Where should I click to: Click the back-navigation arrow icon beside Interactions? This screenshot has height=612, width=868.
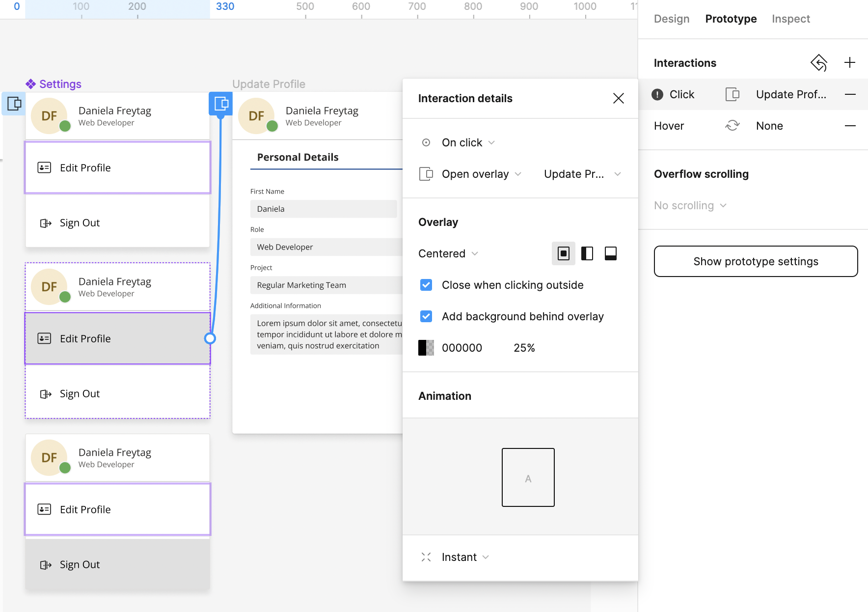(x=819, y=62)
